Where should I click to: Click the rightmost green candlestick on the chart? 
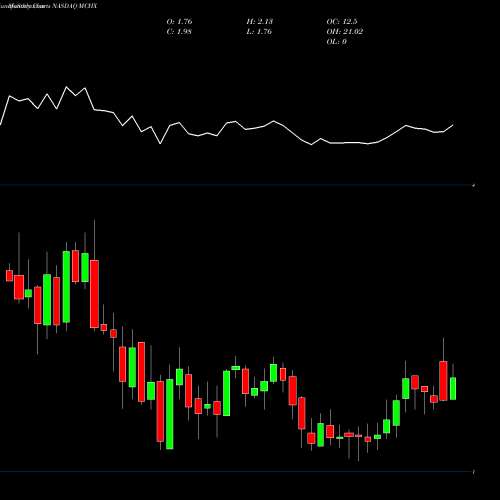tap(453, 388)
